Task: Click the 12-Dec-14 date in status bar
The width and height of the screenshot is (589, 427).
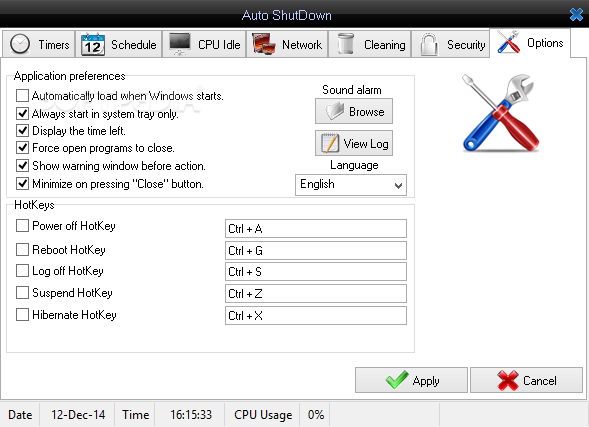Action: (x=78, y=414)
